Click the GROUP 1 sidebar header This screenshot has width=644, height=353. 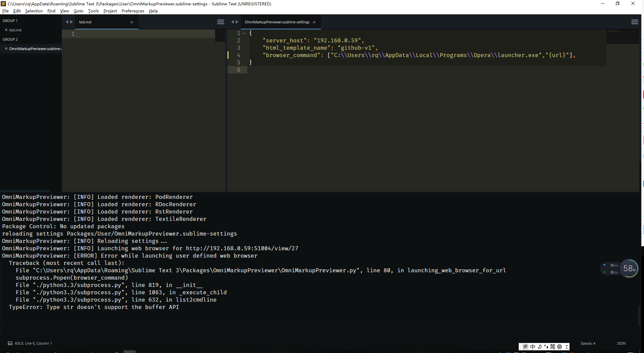click(10, 21)
